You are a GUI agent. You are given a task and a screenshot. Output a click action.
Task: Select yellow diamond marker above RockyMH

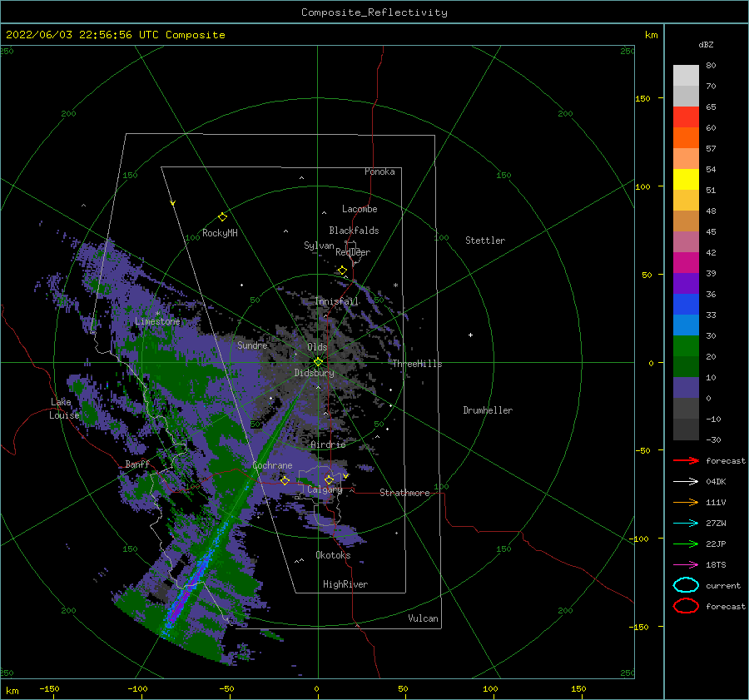coord(222,217)
